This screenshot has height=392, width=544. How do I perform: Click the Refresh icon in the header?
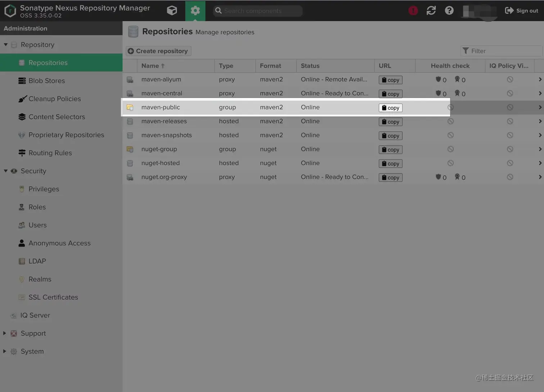pyautogui.click(x=431, y=10)
